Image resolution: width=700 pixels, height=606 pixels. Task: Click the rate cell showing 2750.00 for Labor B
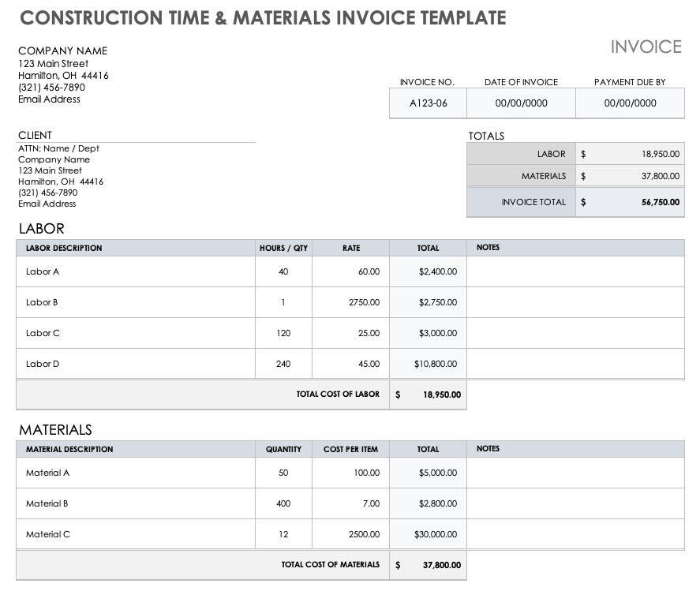(x=363, y=302)
